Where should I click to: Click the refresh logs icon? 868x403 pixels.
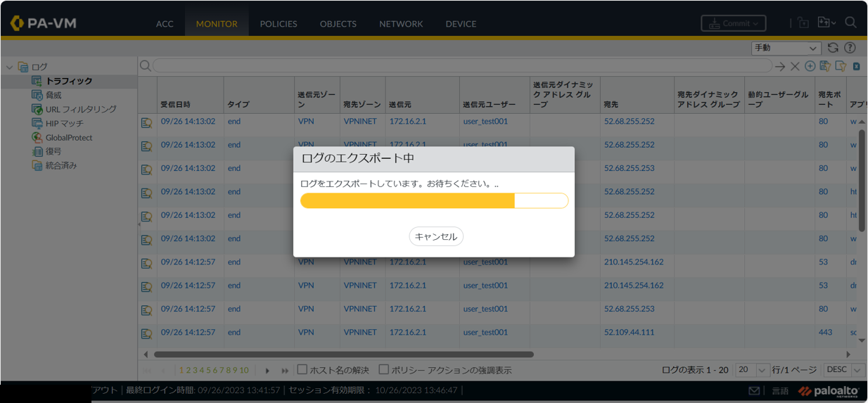pyautogui.click(x=833, y=48)
